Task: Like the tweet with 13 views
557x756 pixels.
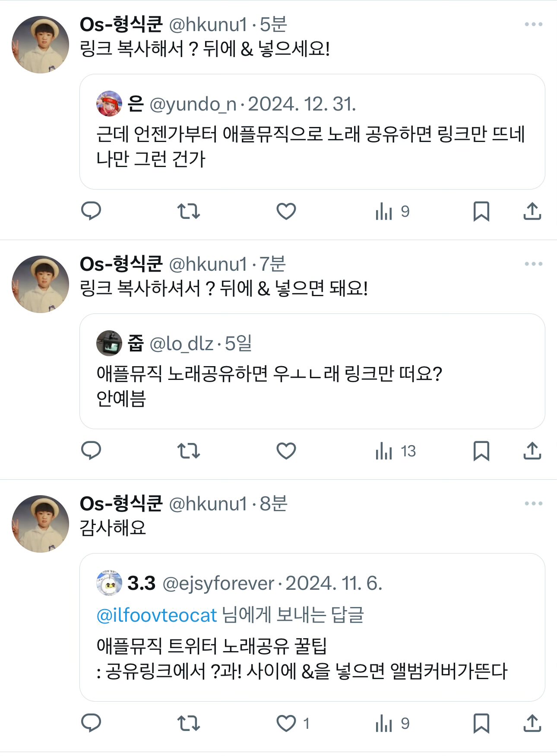Action: 286,451
